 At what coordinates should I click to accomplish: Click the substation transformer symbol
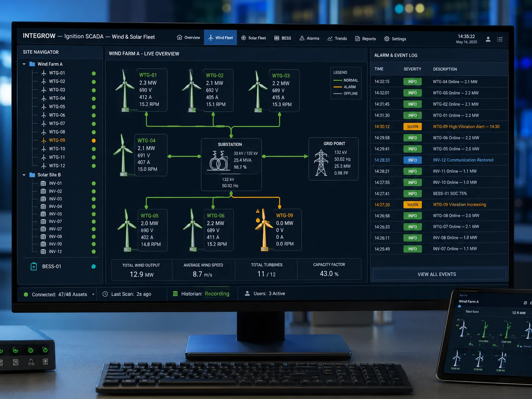click(x=218, y=161)
